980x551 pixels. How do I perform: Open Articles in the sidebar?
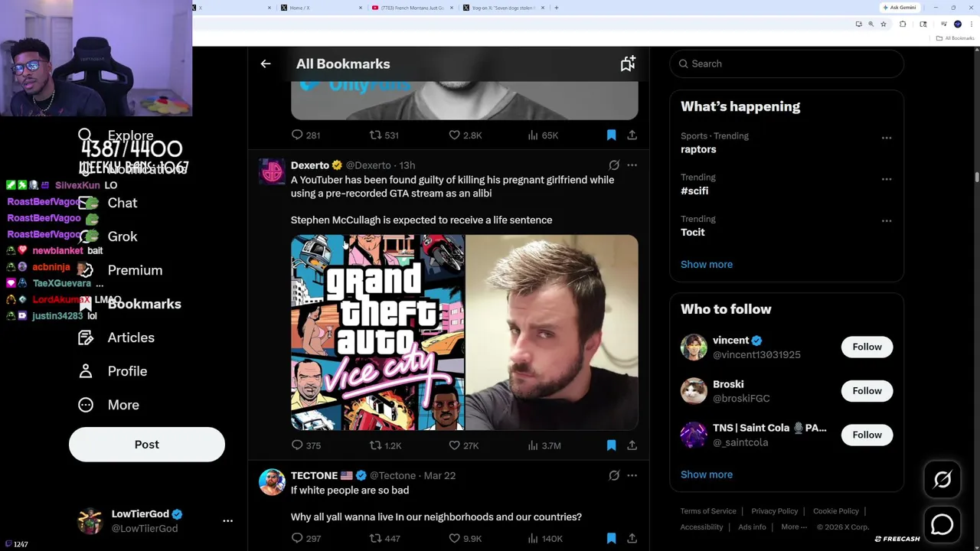pyautogui.click(x=116, y=337)
